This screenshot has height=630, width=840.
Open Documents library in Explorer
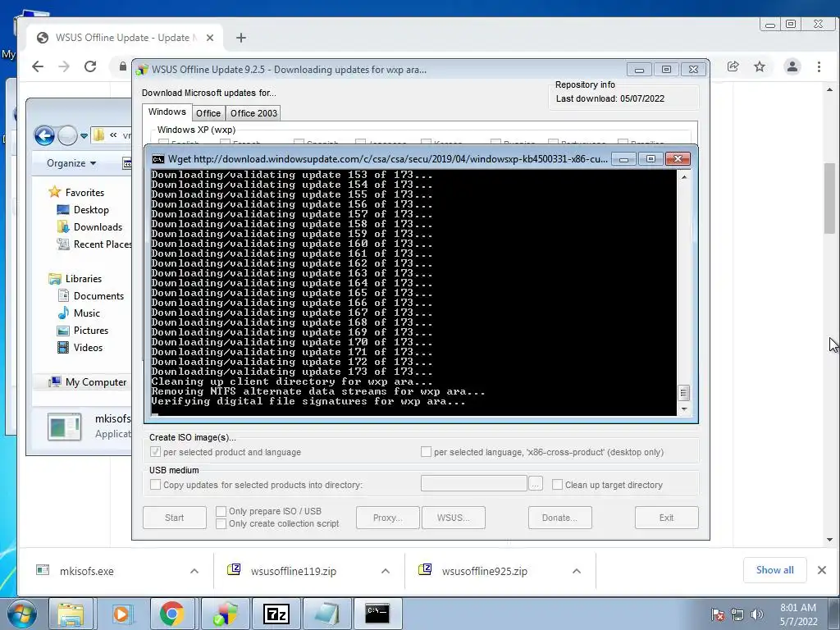[x=91, y=295]
